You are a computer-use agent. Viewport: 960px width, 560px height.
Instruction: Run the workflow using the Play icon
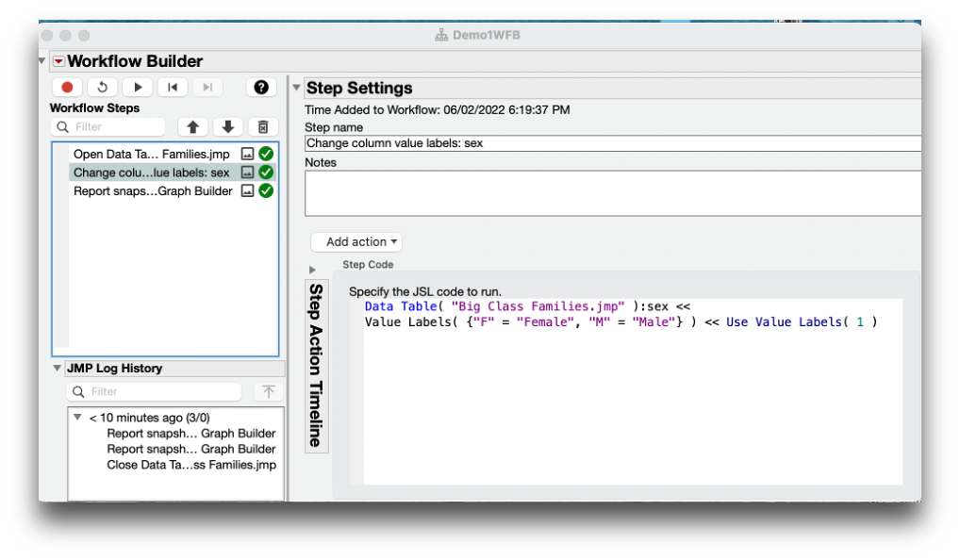click(136, 87)
